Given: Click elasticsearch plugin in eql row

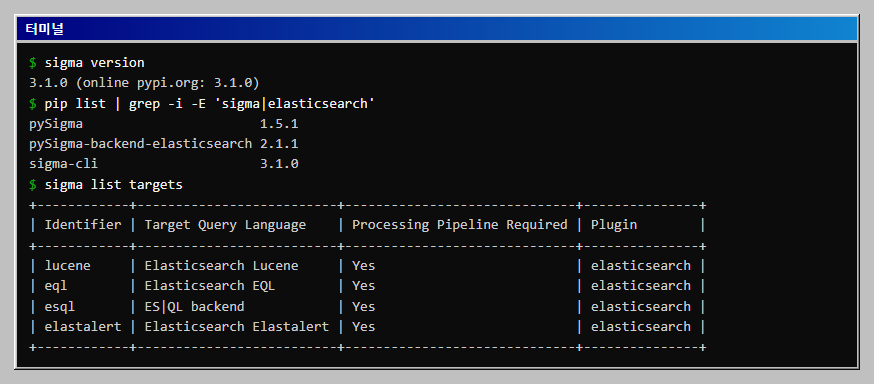Looking at the screenshot, I should coord(640,286).
